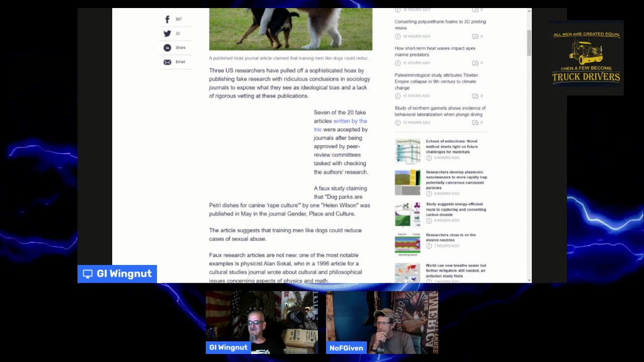This screenshot has width=644, height=362.
Task: Open 'Researchers close in on the elusive neutrino'
Action: (450, 237)
